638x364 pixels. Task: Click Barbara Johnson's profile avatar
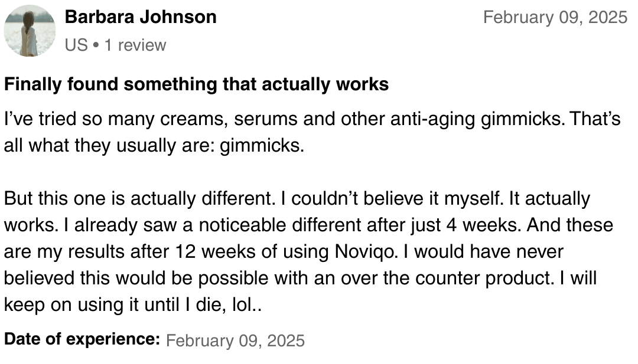click(30, 31)
